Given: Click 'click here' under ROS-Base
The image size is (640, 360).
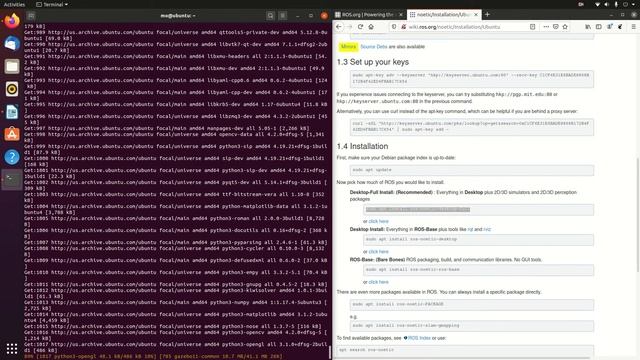Looking at the screenshot, I should click(x=378, y=282).
